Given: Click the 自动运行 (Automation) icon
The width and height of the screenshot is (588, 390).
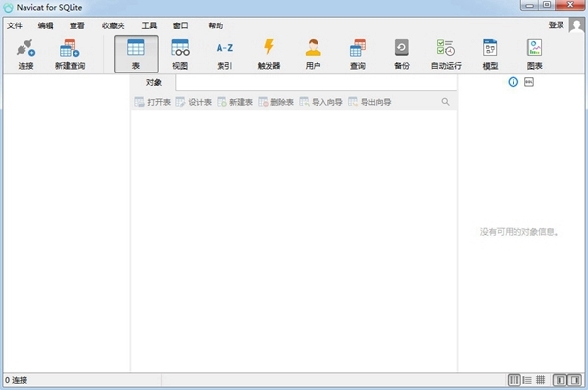Looking at the screenshot, I should 446,54.
